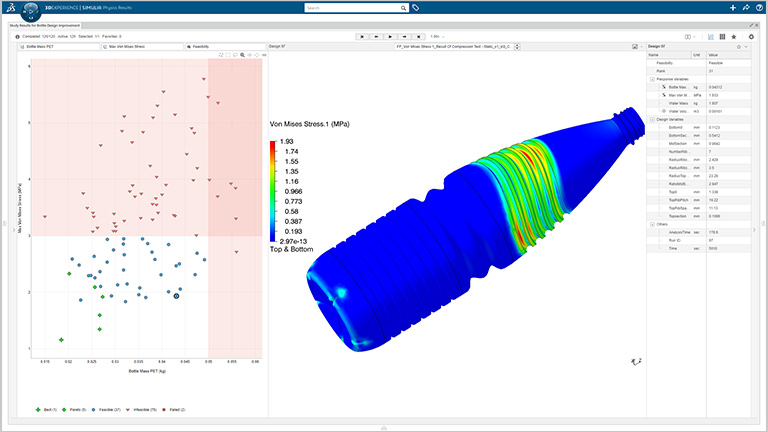Click the share arrow icon in header
Screen dimensions: 768x432
click(746, 8)
